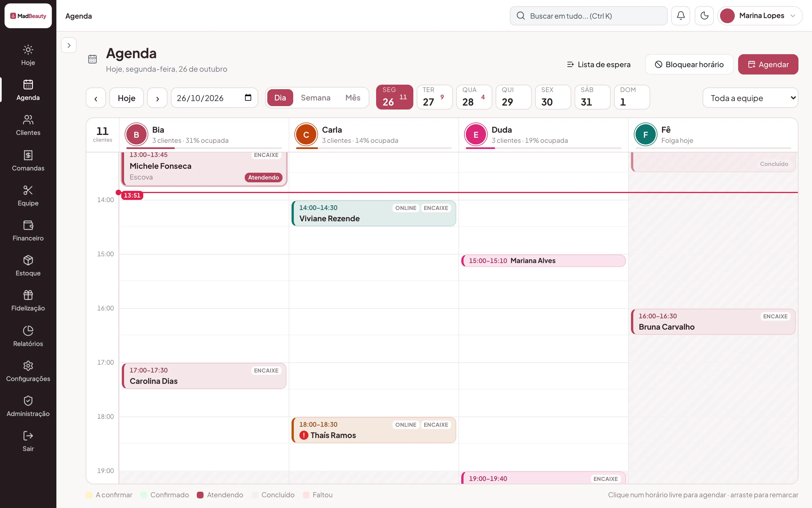The height and width of the screenshot is (508, 812).
Task: Click Bloquear horário button
Action: [689, 64]
